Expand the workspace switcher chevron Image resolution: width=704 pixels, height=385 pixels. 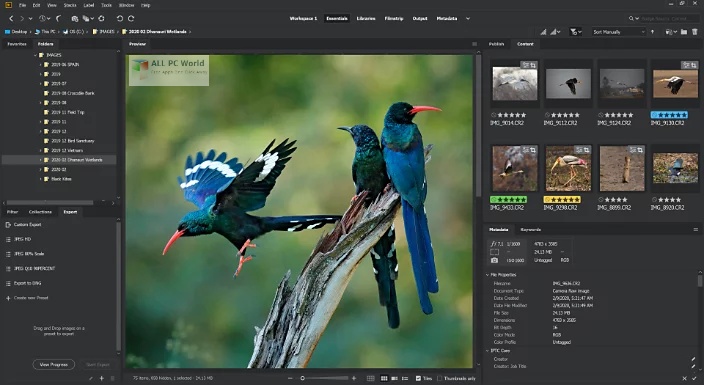tap(468, 18)
